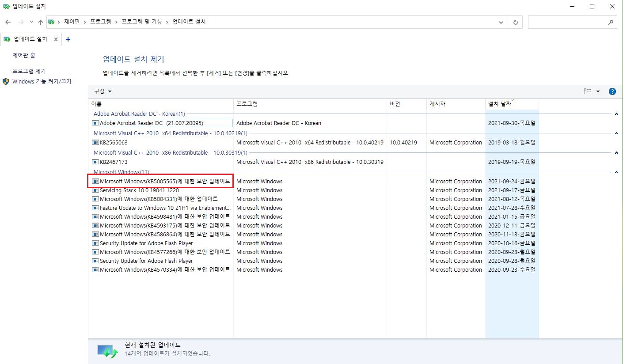
Task: Open a new tab with plus button
Action: pyautogui.click(x=68, y=39)
